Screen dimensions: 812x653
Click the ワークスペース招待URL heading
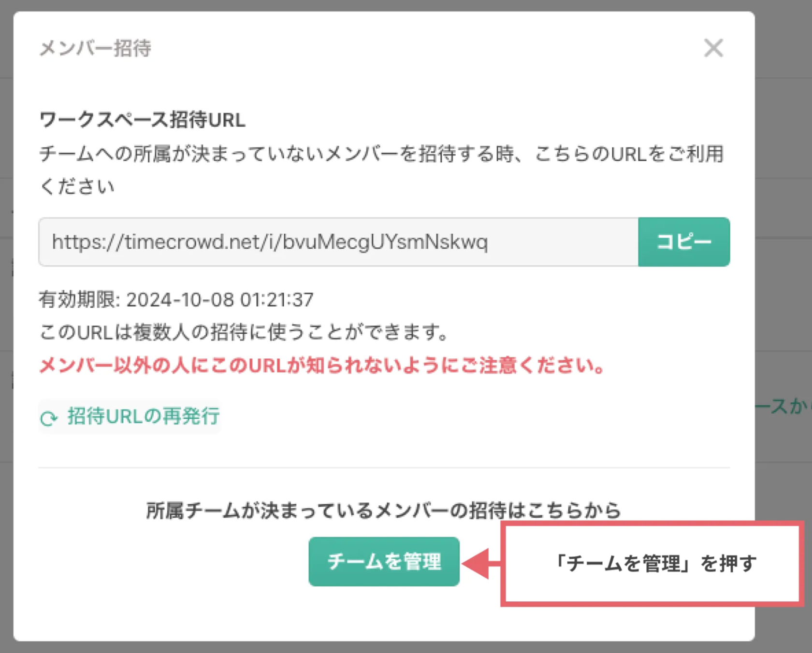pyautogui.click(x=142, y=120)
